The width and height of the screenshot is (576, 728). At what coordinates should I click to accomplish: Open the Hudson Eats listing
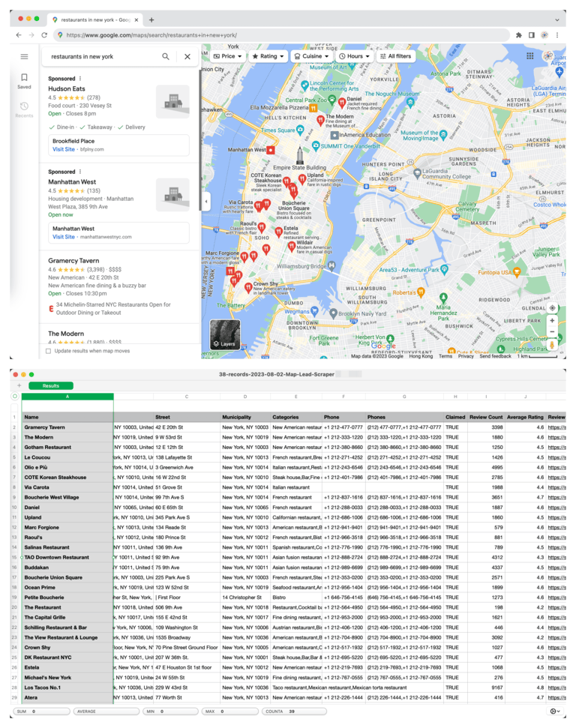[x=67, y=88]
